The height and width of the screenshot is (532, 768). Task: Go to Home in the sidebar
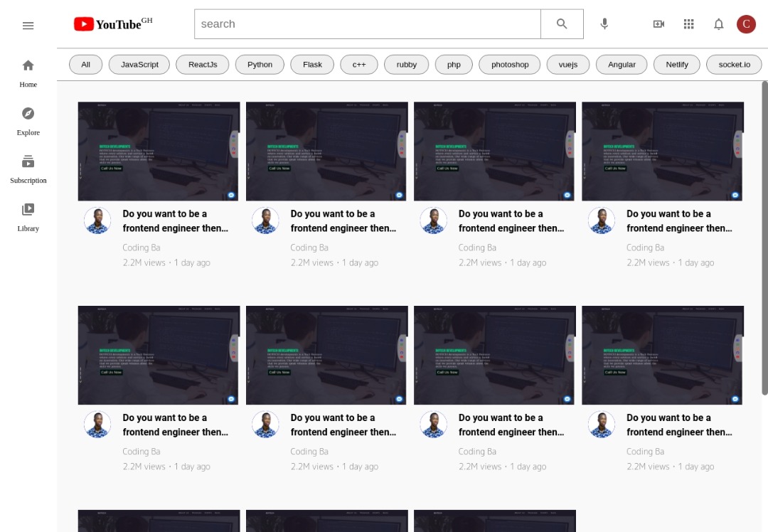tap(28, 73)
